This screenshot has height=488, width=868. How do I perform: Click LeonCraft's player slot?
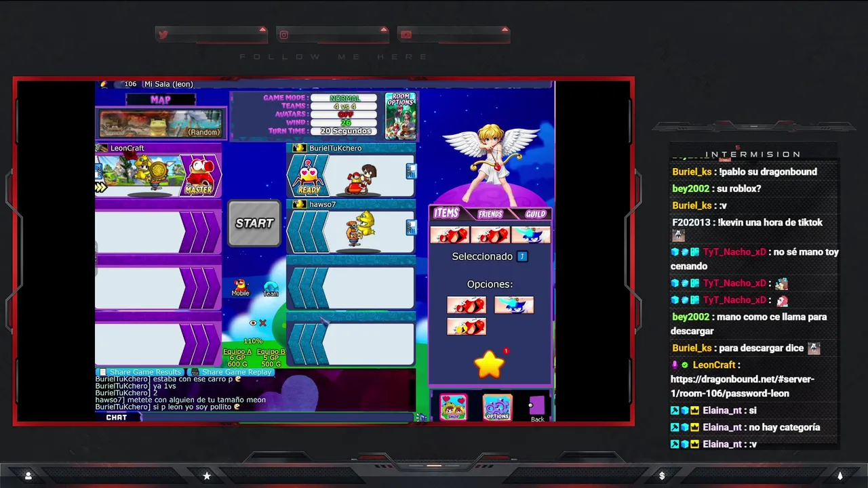pyautogui.click(x=158, y=170)
